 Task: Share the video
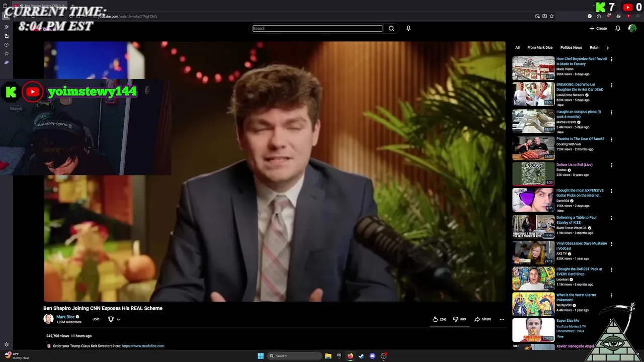pyautogui.click(x=483, y=319)
